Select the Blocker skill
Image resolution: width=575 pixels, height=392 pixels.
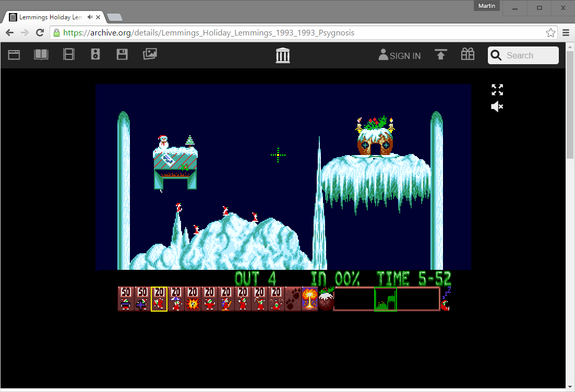[209, 299]
